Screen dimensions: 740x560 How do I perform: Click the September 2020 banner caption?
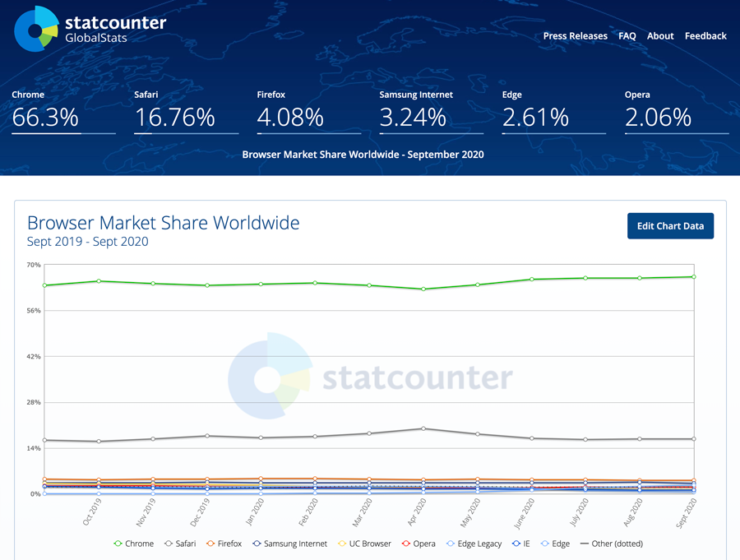[x=363, y=155]
